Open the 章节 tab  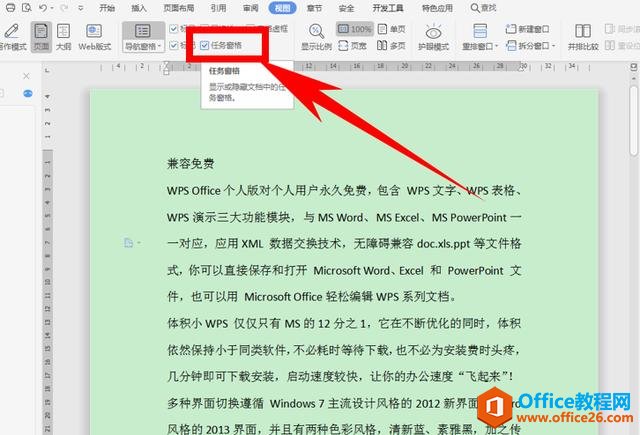tap(314, 8)
